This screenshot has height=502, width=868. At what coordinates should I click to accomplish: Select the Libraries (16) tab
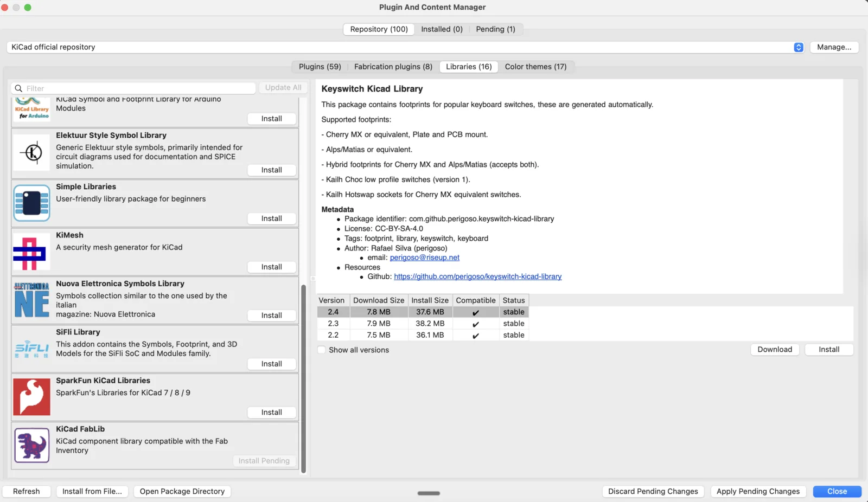point(469,67)
